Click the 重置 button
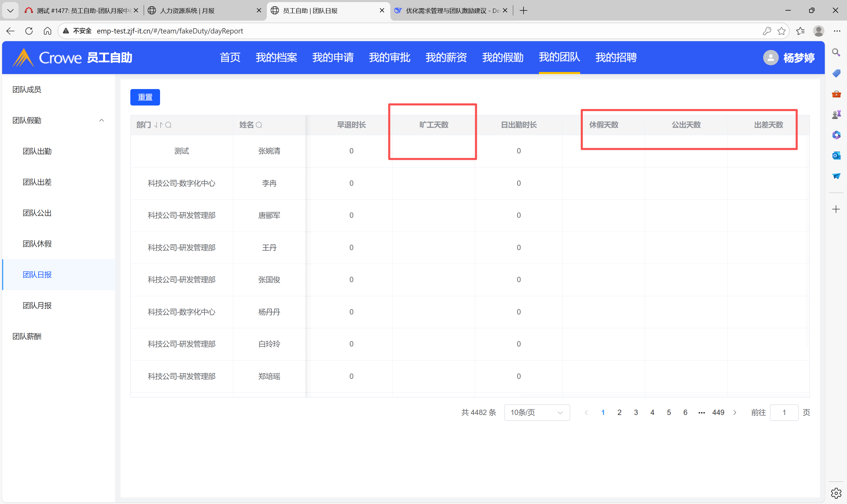 (x=145, y=97)
